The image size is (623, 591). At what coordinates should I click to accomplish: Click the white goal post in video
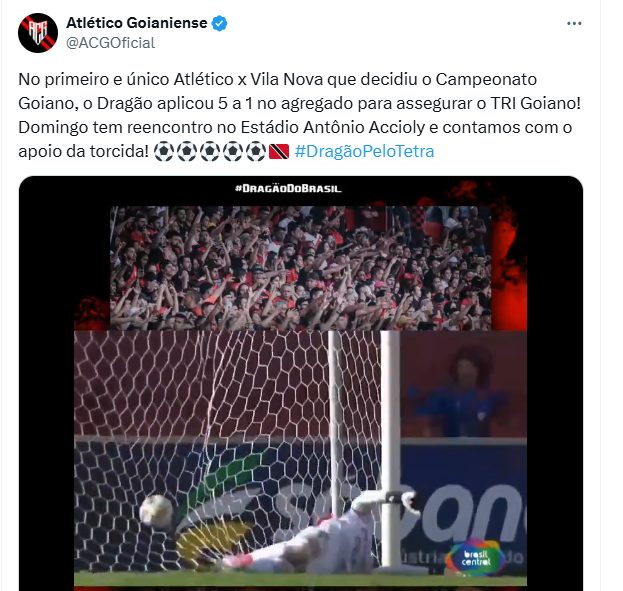(x=391, y=449)
